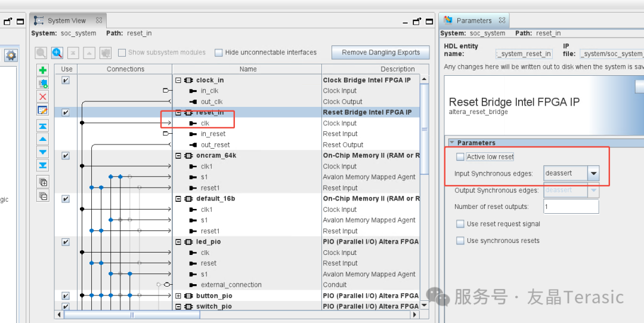644x323 pixels.
Task: Enable Hide unconnectable interfaces checkbox
Action: click(x=218, y=53)
